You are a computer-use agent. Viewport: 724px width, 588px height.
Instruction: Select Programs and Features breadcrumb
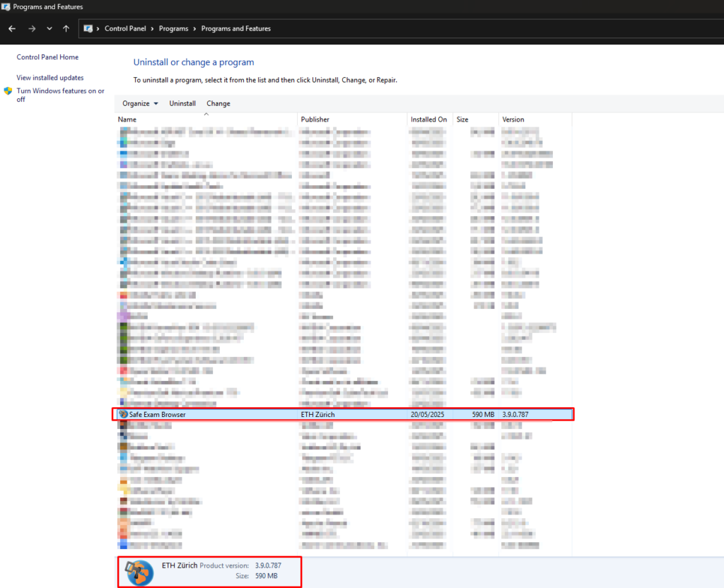pyautogui.click(x=236, y=28)
